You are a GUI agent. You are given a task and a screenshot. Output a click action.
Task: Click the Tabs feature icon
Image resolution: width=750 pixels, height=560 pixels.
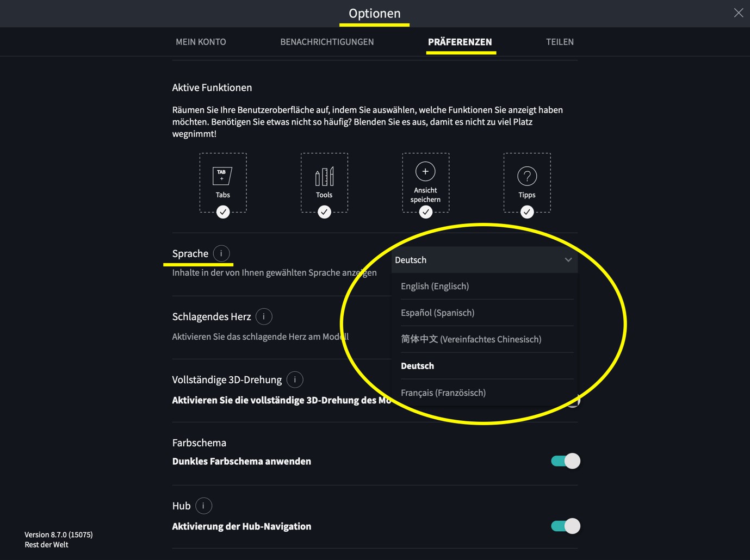click(222, 176)
